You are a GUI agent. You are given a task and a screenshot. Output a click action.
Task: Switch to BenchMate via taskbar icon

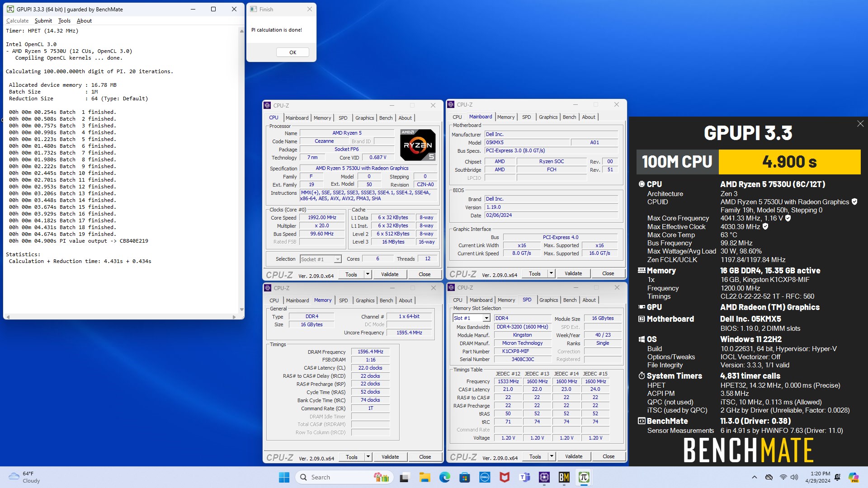pyautogui.click(x=564, y=477)
